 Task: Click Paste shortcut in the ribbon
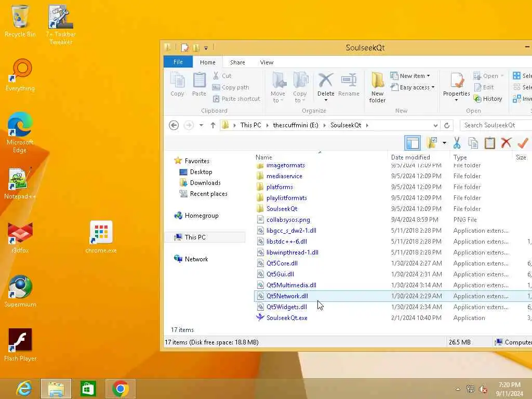pyautogui.click(x=236, y=99)
